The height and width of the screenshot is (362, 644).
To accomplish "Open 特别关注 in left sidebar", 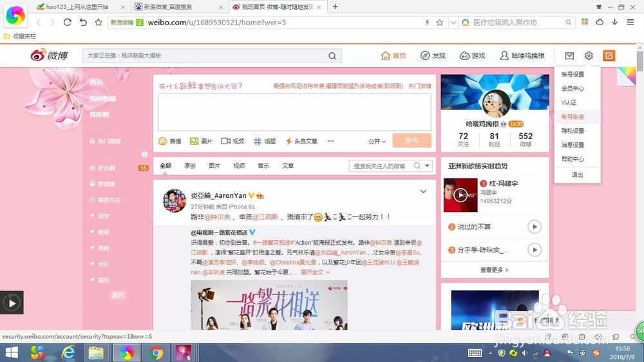I will [x=105, y=200].
